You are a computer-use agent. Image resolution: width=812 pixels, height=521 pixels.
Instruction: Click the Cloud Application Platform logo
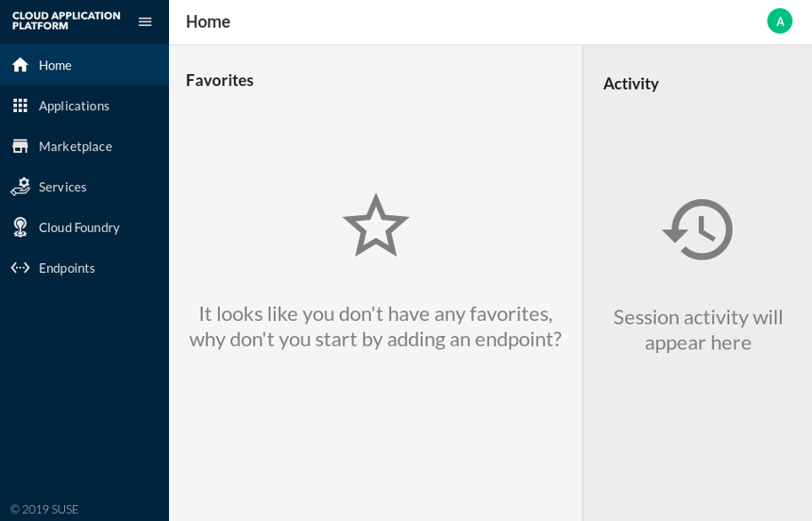coord(66,21)
